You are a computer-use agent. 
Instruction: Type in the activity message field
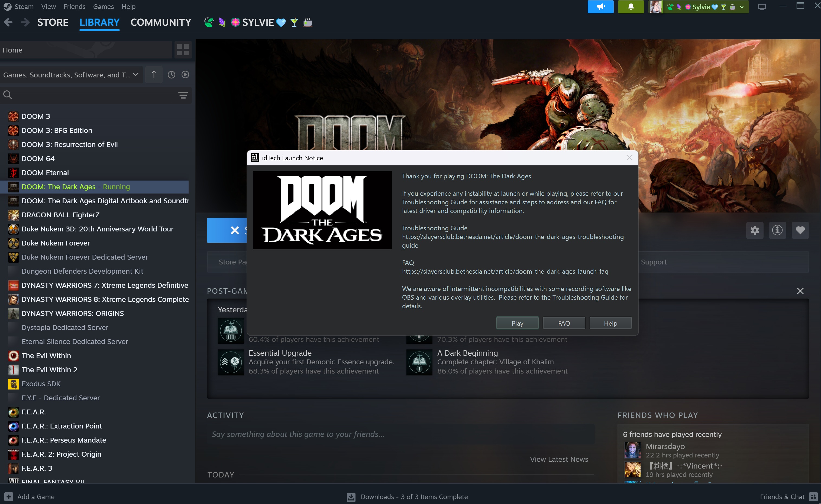[x=400, y=434]
